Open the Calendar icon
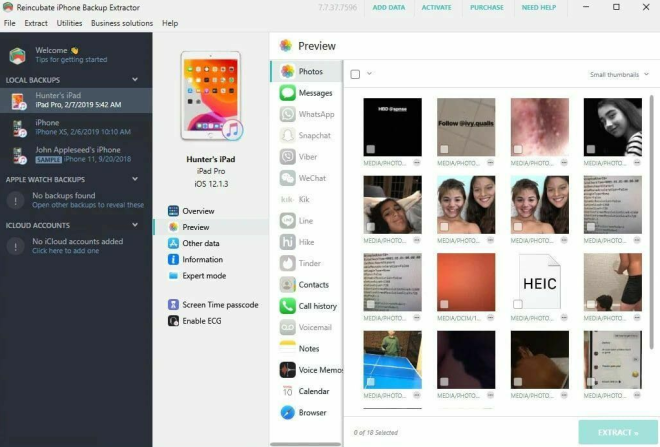Screen dimensions: 660x447 pos(287,391)
